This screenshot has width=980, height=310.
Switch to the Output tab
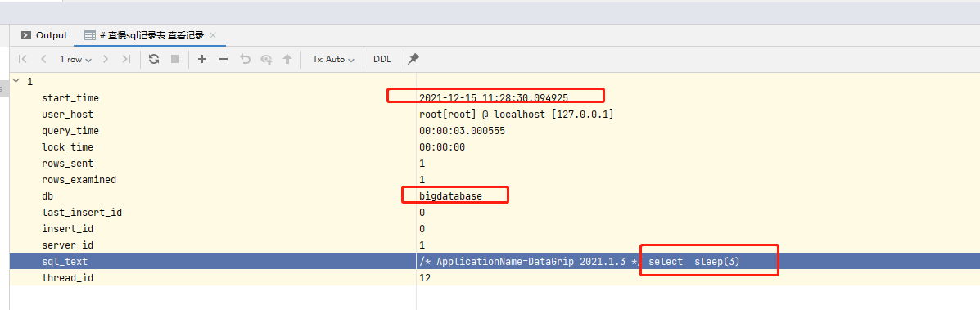(44, 35)
